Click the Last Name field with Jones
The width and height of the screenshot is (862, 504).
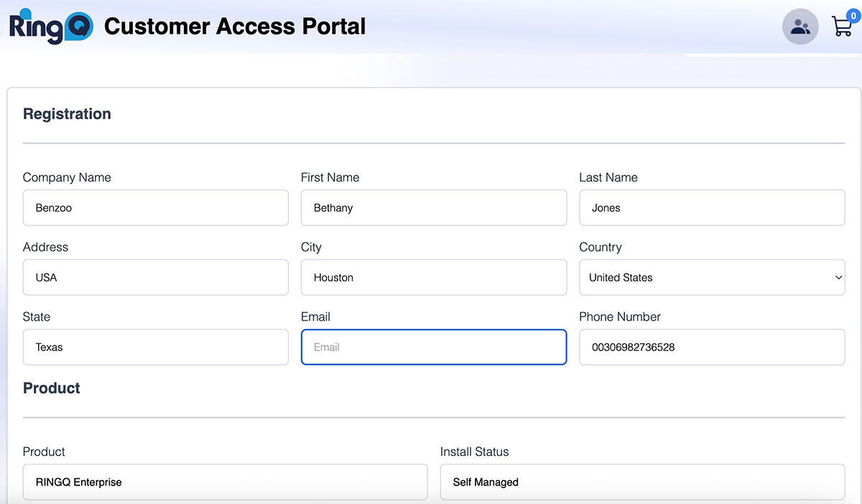coord(711,208)
